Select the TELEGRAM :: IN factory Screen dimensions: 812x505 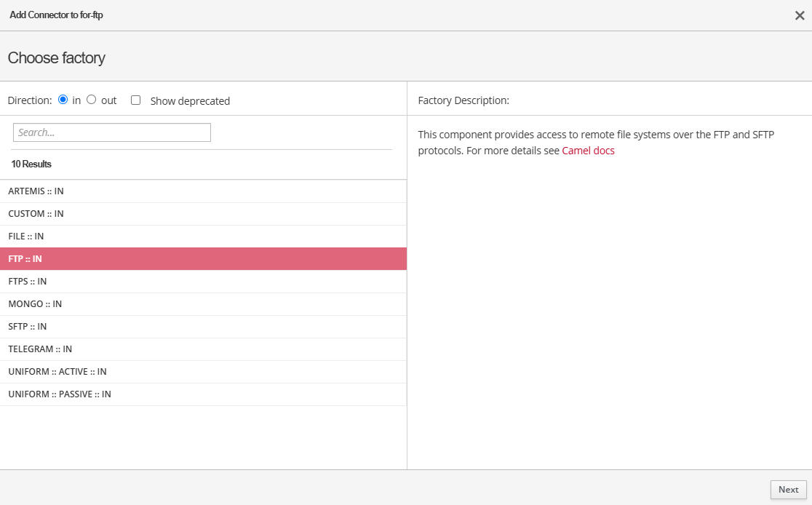tap(40, 349)
